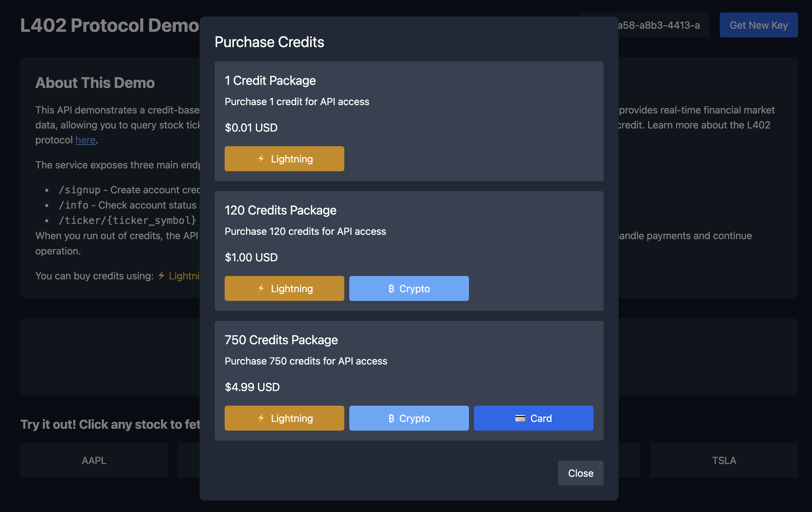Open the L402 protocol 'here' link
812x512 pixels.
point(85,140)
